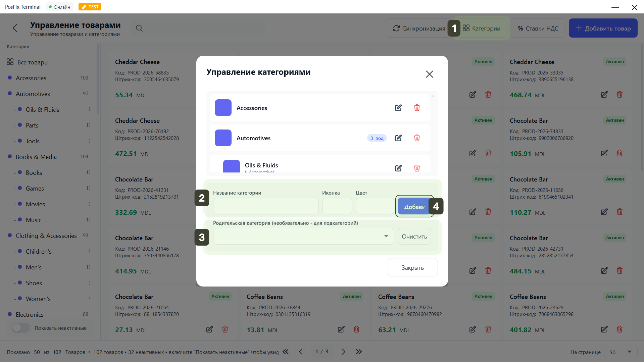
Task: Toggle the Показать неактивные switch
Action: tap(21, 328)
